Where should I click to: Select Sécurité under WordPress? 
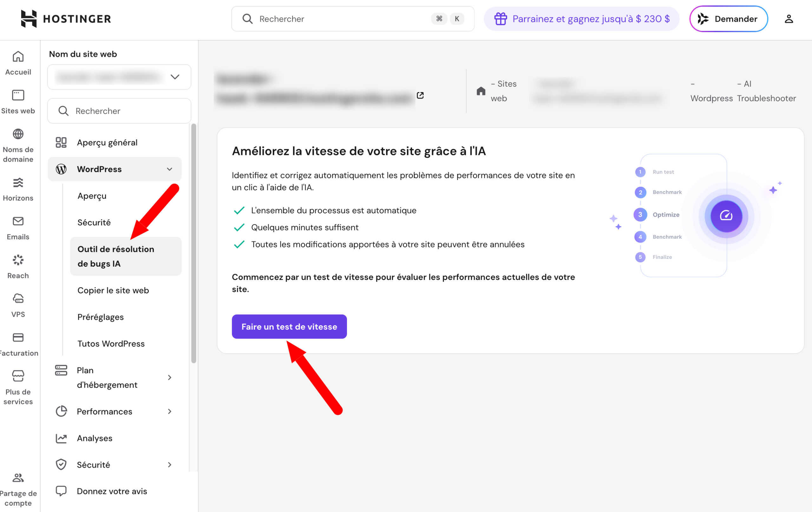click(94, 223)
